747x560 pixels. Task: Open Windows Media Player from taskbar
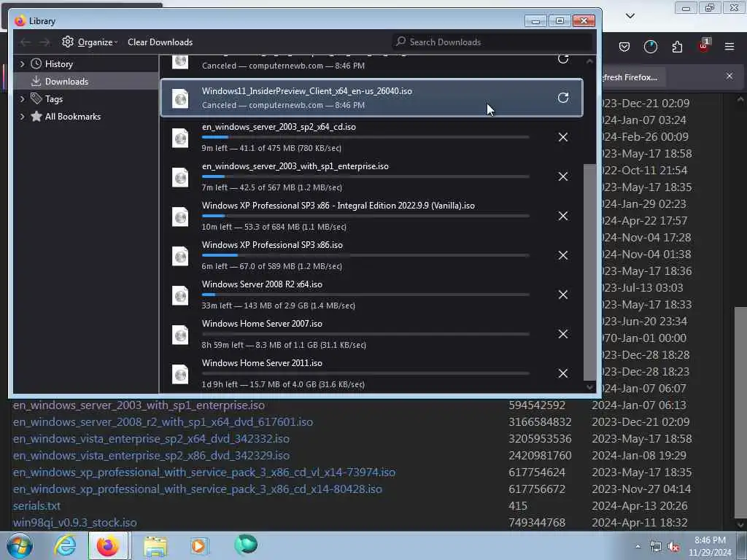[x=199, y=545]
